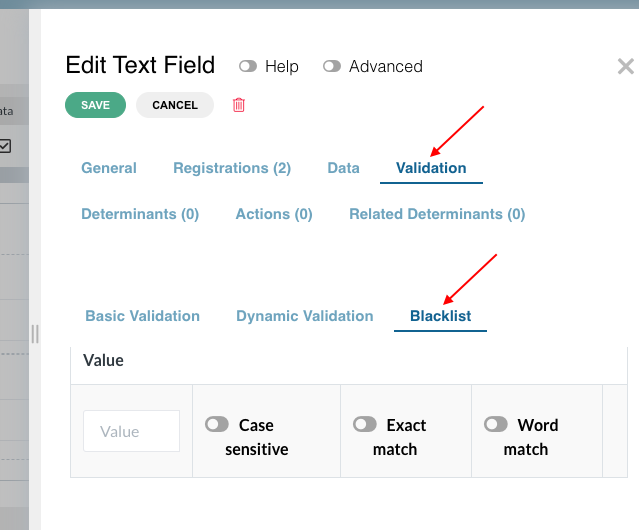Switch on Word match toggle
Image resolution: width=639 pixels, height=530 pixels.
pos(496,424)
